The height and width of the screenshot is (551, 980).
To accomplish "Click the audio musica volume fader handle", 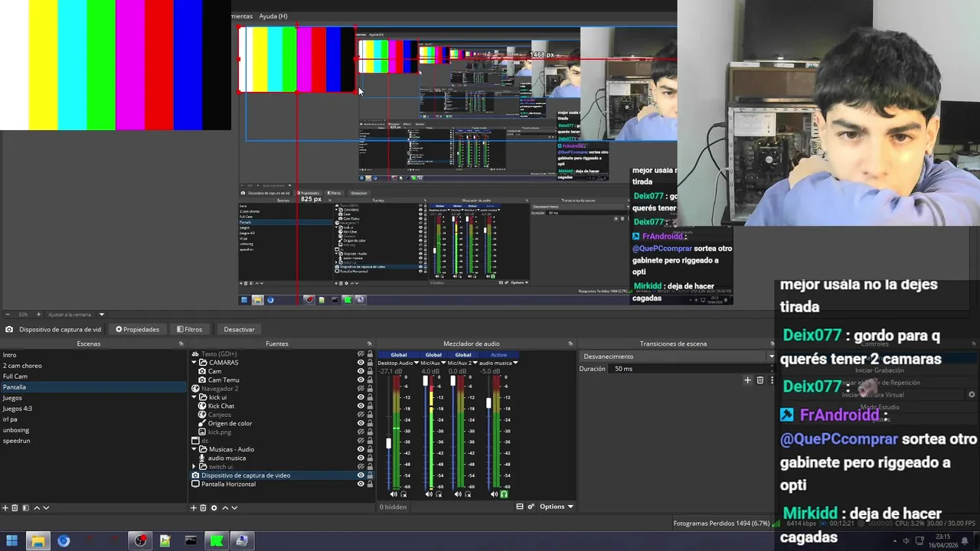I will pyautogui.click(x=488, y=402).
